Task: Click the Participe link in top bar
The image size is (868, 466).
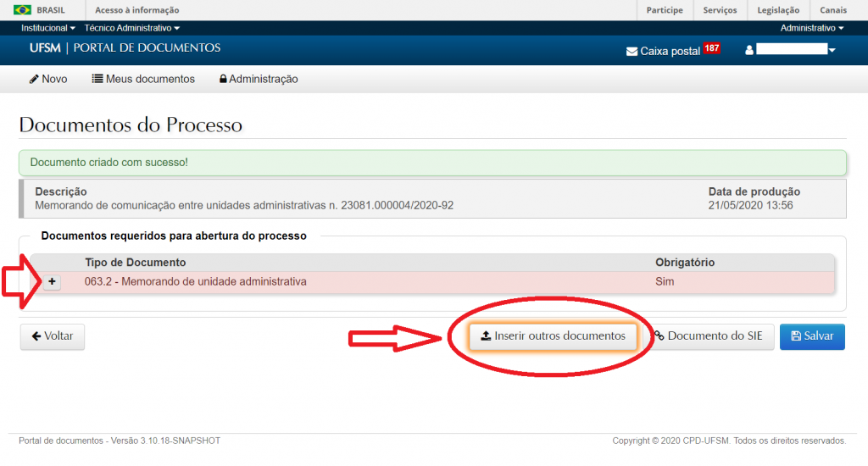Action: tap(665, 10)
